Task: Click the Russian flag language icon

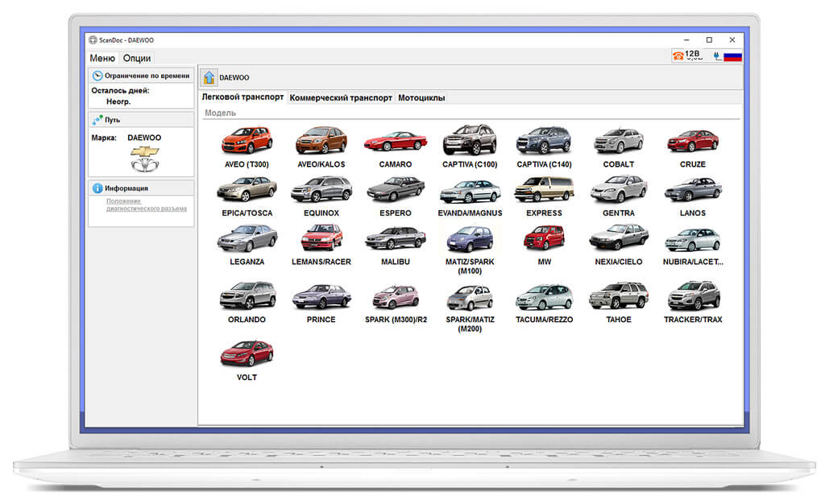Action: pos(732,56)
